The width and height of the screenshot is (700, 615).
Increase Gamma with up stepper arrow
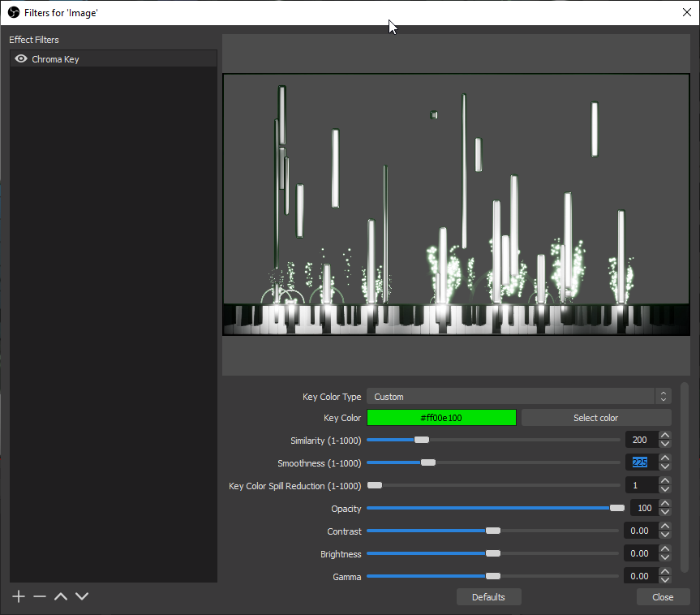[665, 572]
